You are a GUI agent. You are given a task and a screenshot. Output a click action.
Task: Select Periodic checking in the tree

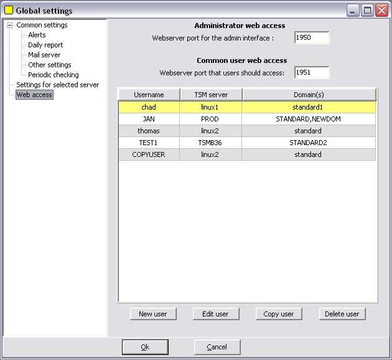click(53, 75)
